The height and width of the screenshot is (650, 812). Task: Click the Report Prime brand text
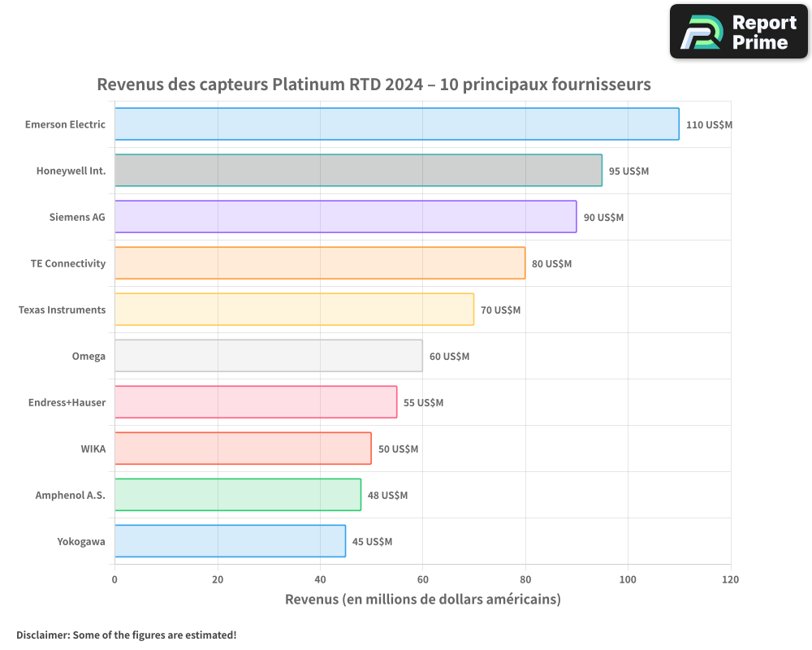764,32
